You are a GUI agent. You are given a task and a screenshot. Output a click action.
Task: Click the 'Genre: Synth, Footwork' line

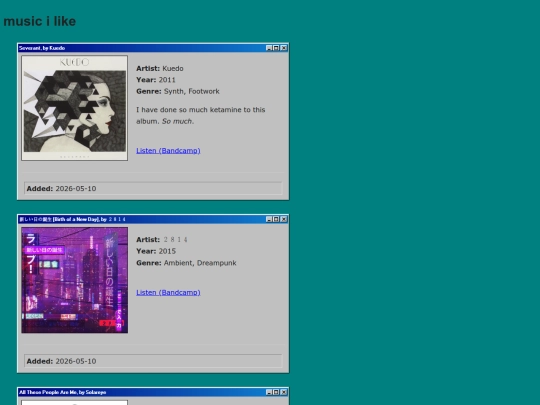pyautogui.click(x=178, y=91)
